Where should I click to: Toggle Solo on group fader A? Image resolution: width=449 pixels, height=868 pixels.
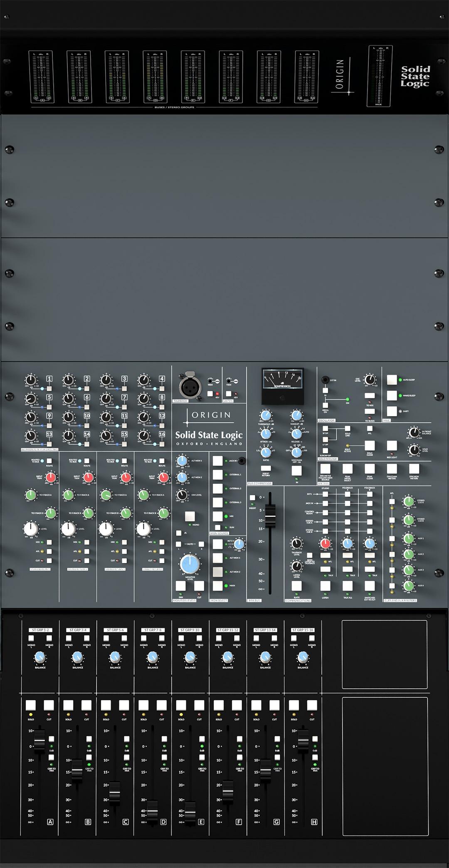31,705
